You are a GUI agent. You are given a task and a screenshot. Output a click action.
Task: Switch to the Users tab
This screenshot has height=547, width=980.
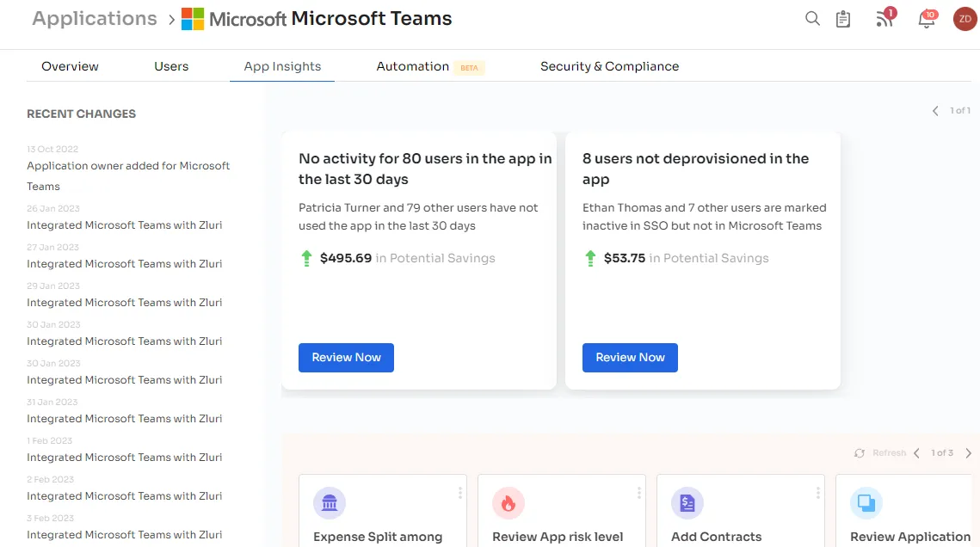tap(171, 66)
